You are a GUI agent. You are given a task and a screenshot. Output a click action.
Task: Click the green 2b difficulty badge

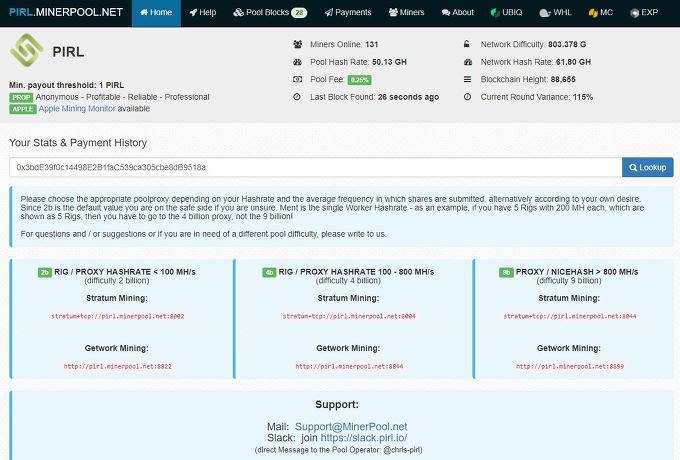[45, 272]
